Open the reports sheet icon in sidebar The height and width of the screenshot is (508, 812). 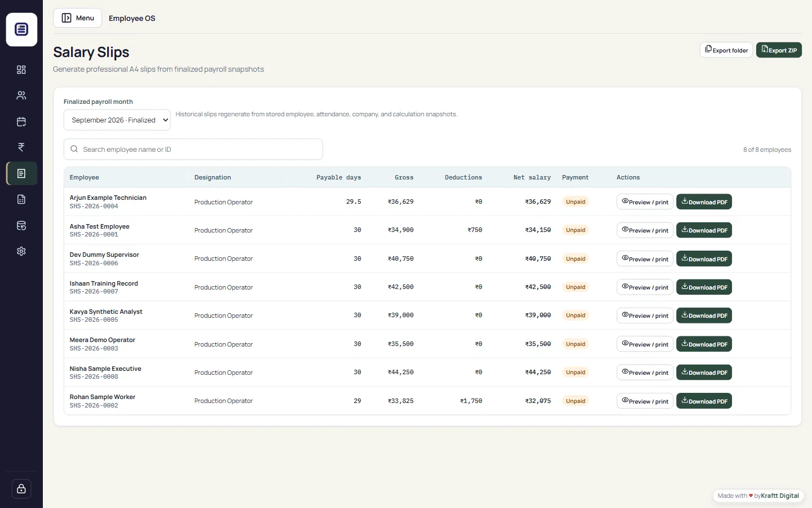click(21, 199)
